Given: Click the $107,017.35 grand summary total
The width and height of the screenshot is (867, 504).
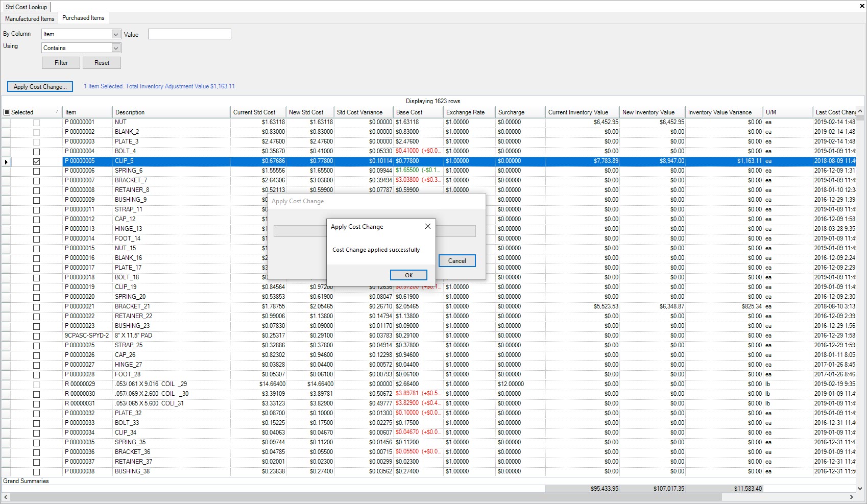Looking at the screenshot, I should tap(652, 489).
